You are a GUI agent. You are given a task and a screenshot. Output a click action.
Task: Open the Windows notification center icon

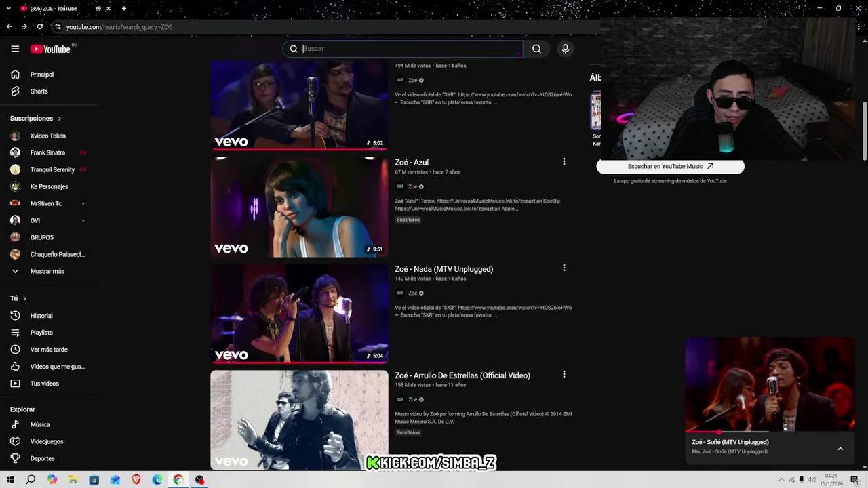(854, 480)
